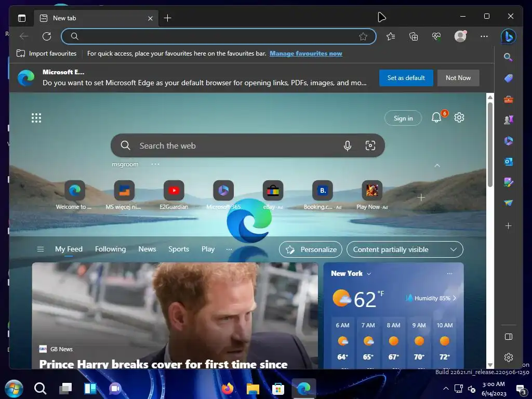Open Manage favourites now link
532x399 pixels.
tap(305, 54)
